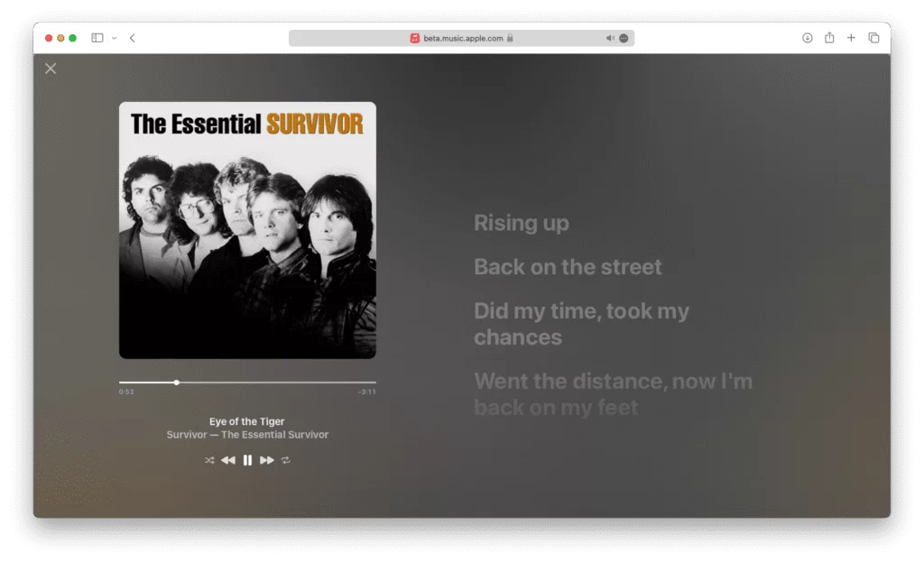Skip forward to next track

[267, 460]
